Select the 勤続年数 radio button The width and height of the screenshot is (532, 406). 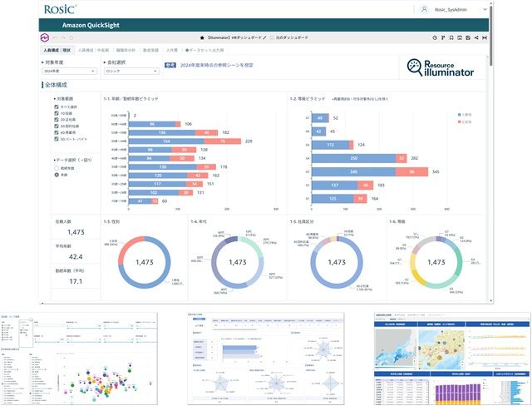click(x=56, y=168)
